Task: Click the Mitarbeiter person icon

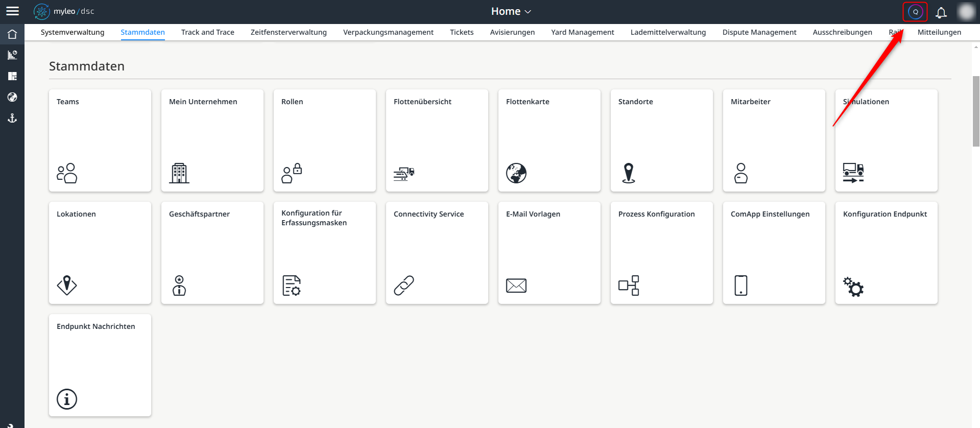Action: coord(741,173)
